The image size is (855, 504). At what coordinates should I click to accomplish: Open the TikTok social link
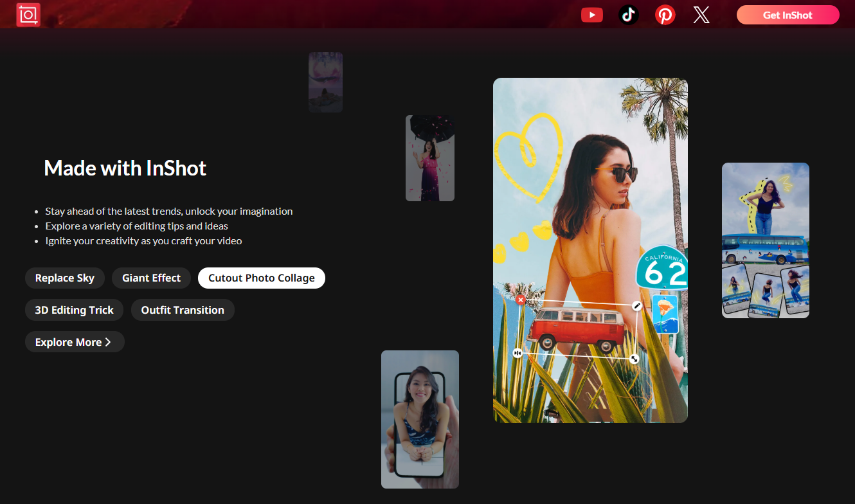coord(629,15)
